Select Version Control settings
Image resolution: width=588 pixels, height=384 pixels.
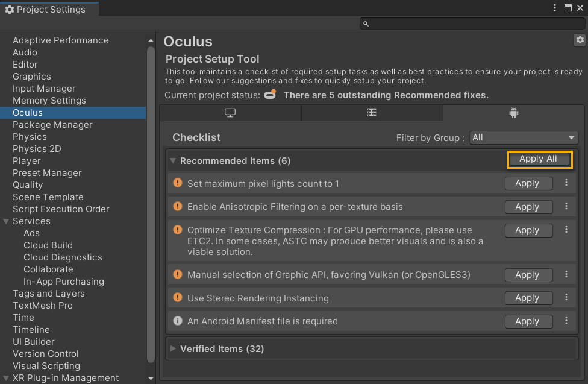[46, 353]
